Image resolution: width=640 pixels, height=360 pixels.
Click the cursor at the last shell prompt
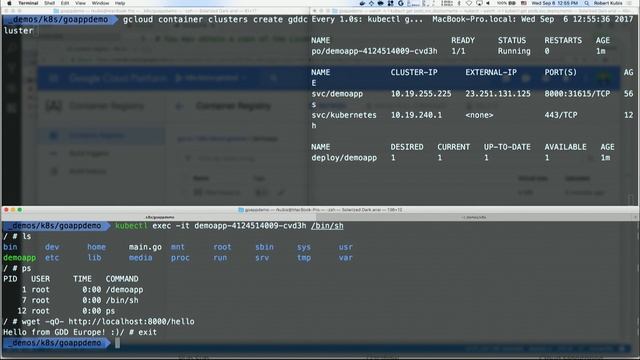(118, 343)
